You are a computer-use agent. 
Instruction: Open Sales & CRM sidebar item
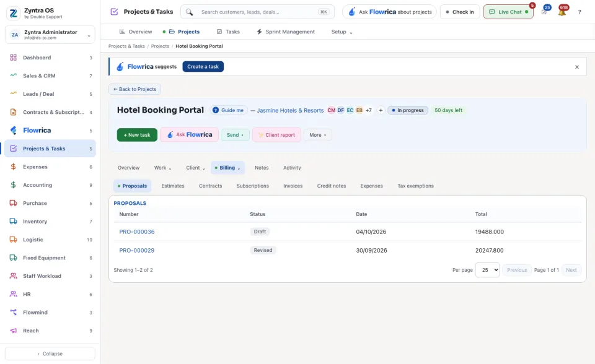coord(50,76)
